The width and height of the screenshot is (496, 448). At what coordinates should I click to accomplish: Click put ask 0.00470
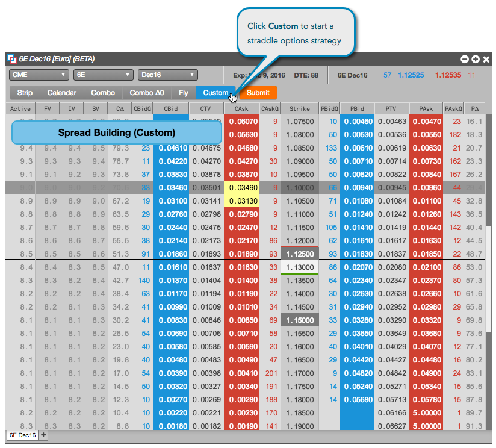pyautogui.click(x=426, y=122)
